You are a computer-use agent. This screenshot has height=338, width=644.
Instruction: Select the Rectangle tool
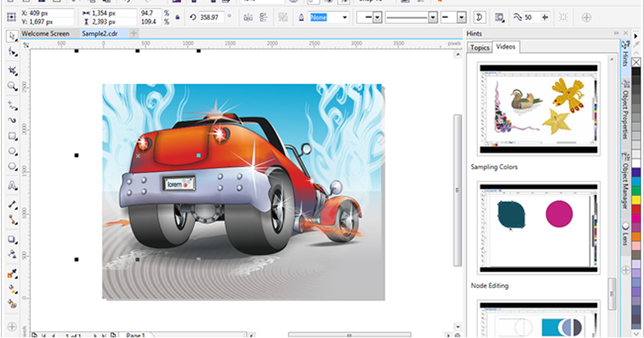coord(12,136)
